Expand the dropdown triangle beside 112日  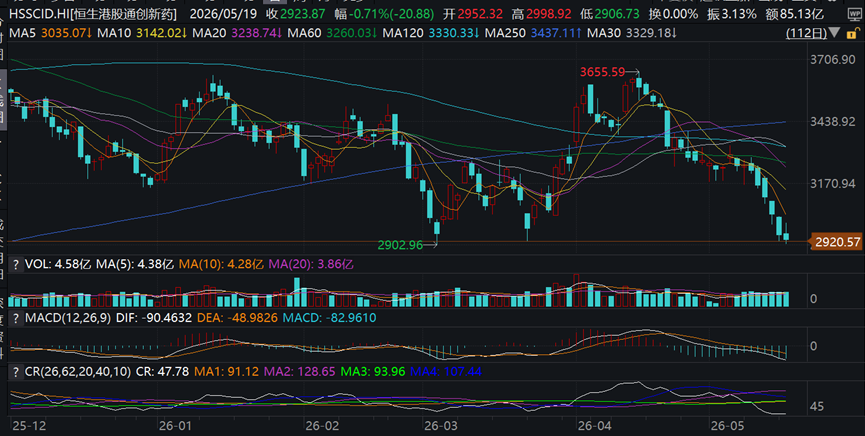834,32
